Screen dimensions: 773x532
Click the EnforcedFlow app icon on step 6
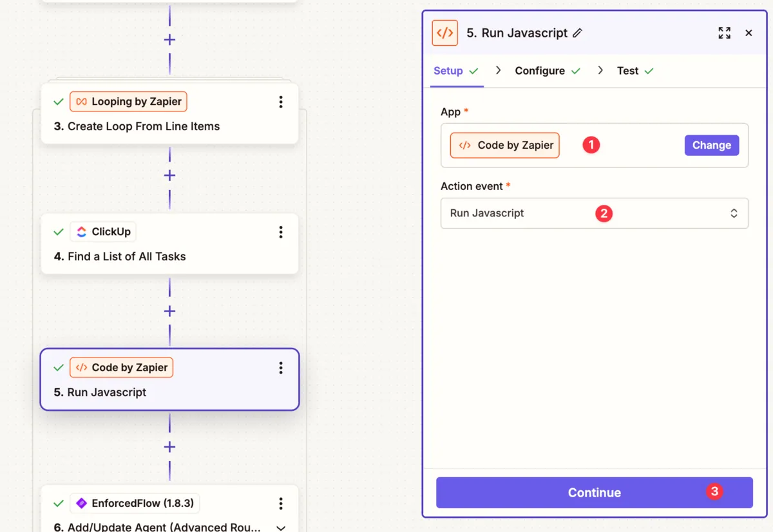(81, 503)
